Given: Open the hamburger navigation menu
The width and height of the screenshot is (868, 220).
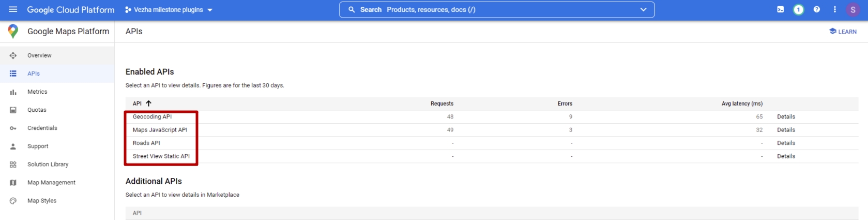Looking at the screenshot, I should coord(13,9).
